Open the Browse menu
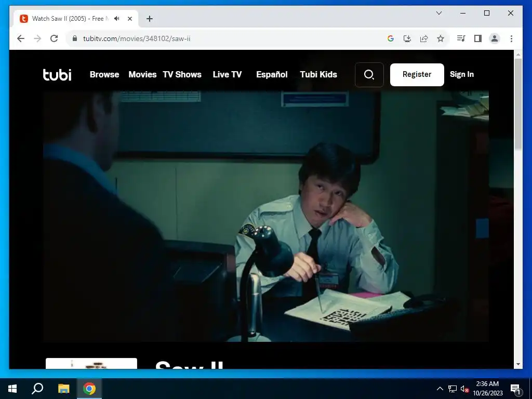The image size is (532, 399). click(104, 75)
